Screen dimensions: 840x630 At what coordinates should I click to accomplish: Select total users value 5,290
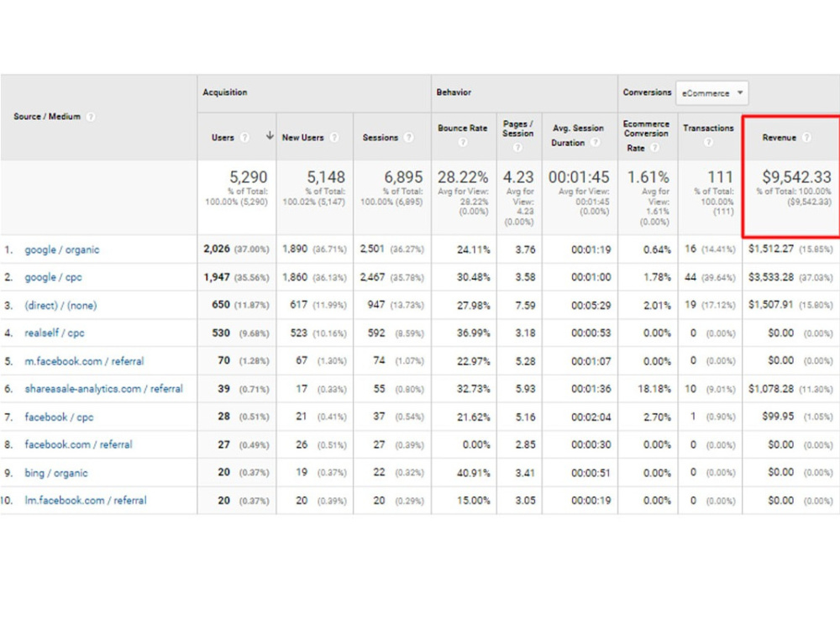[x=248, y=176]
